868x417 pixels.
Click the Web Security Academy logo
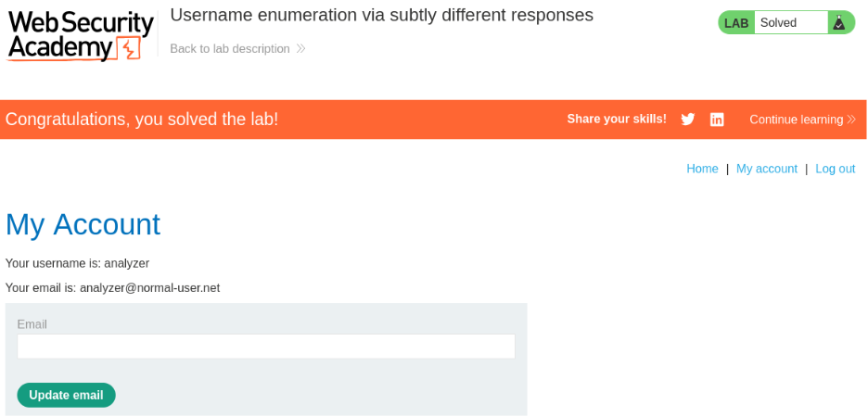click(81, 36)
